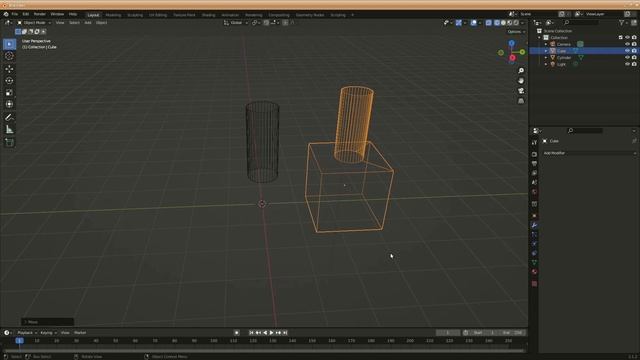Toggle render camera icon for Light
This screenshot has height=360, width=640.
[634, 64]
